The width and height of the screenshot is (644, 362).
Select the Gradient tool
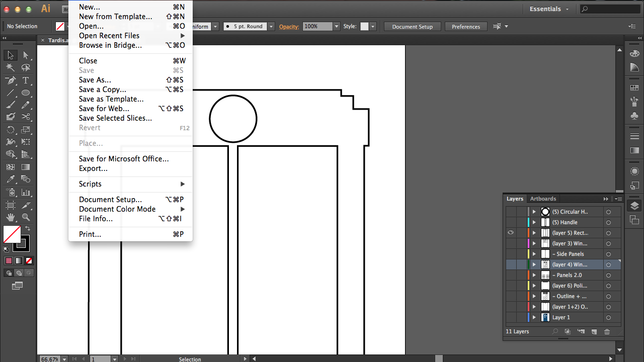coord(26,167)
